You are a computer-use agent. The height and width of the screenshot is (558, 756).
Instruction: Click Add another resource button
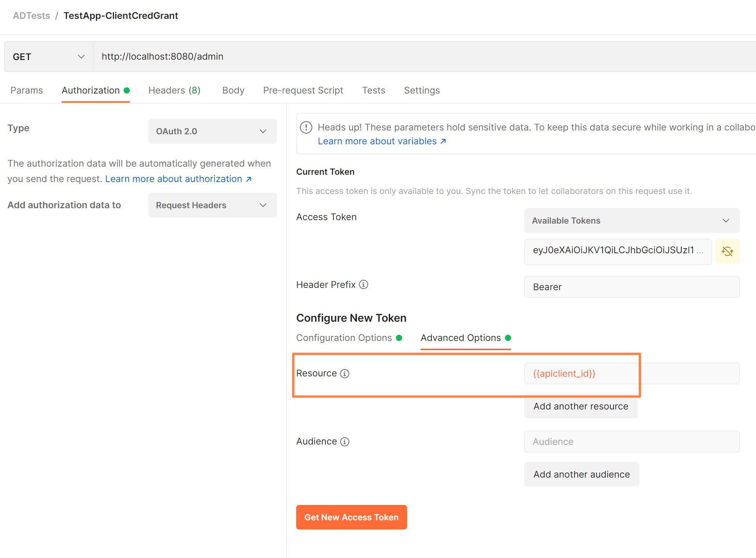(x=581, y=406)
